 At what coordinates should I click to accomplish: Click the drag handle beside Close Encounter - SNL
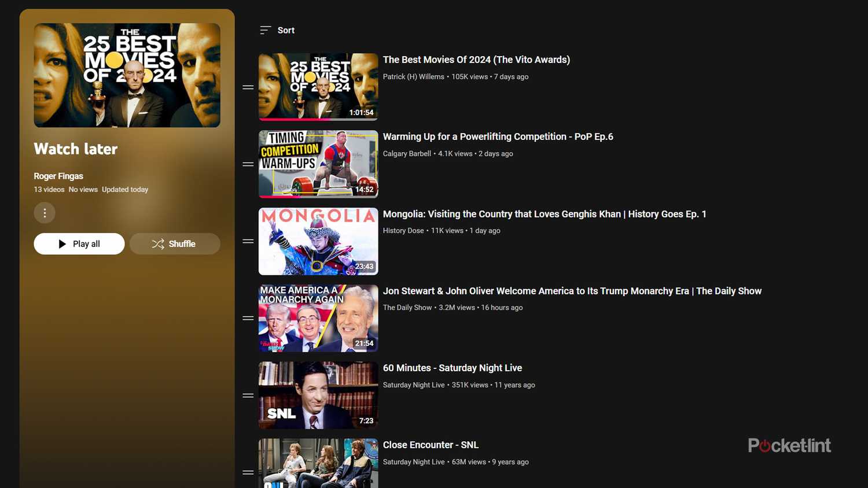coord(248,472)
